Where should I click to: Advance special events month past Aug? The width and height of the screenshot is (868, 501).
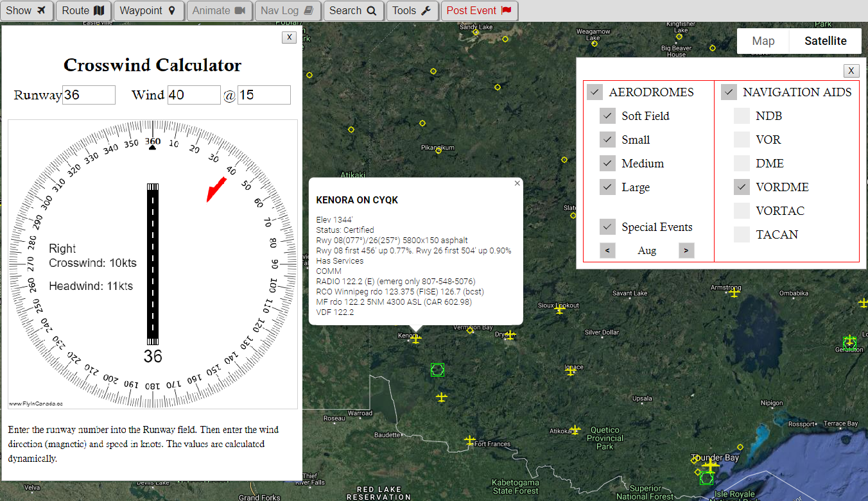point(686,250)
